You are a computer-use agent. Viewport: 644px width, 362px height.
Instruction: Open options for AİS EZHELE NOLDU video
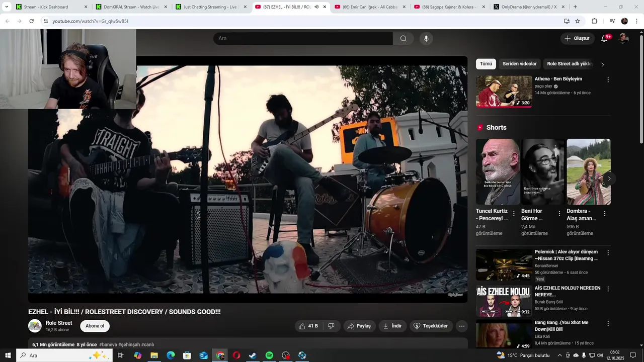tap(608, 289)
